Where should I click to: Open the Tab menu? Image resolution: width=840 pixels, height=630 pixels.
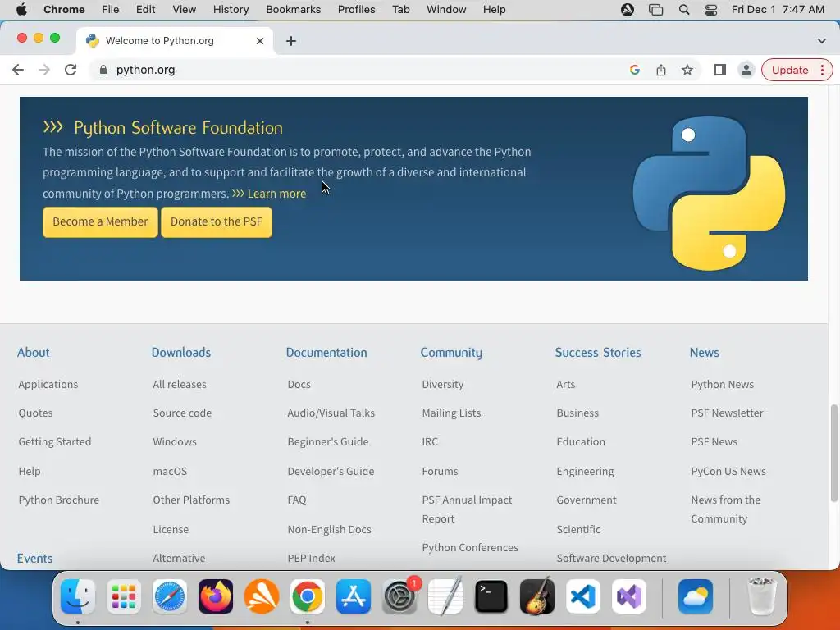400,10
